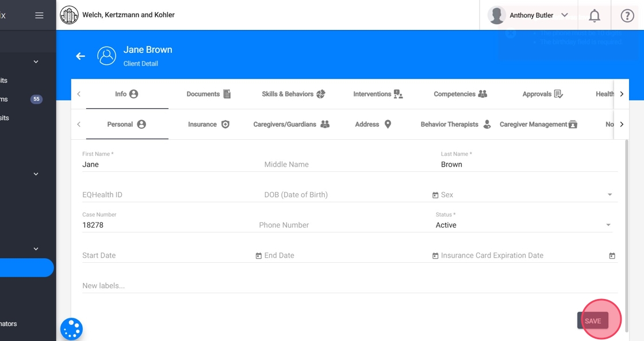Open the notifications bell
Viewport: 644px width, 341px height.
click(595, 16)
